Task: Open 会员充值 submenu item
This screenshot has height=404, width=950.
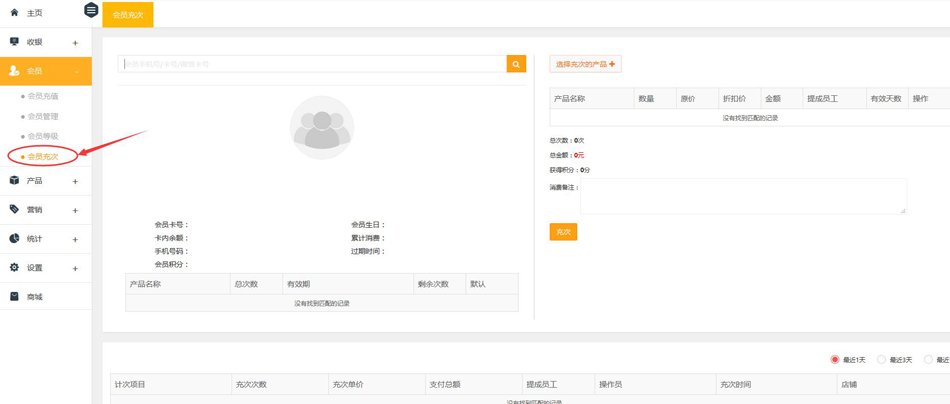Action: click(43, 97)
